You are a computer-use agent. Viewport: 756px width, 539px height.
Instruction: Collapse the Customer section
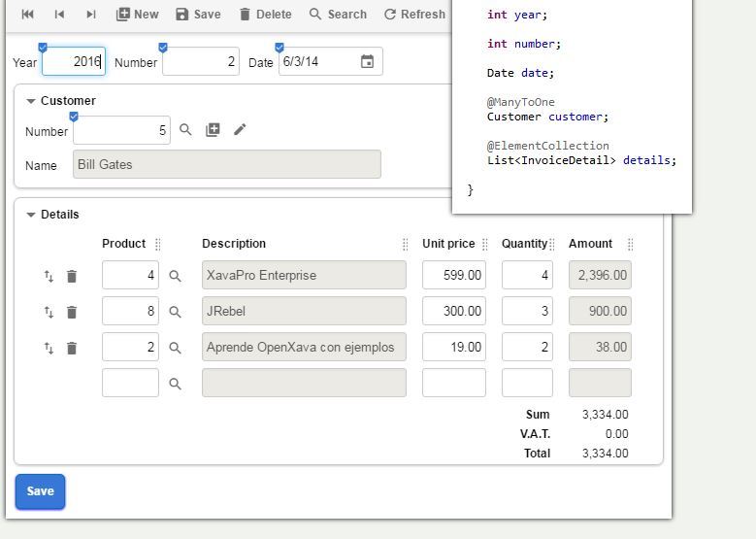click(31, 101)
